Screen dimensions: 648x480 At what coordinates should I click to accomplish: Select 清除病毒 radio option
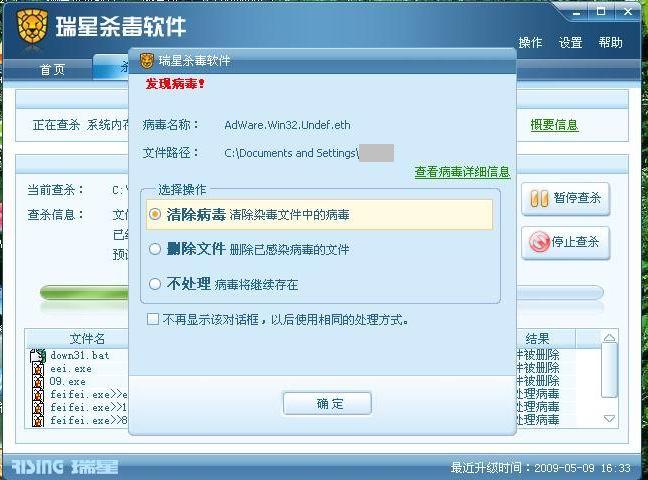pos(155,214)
